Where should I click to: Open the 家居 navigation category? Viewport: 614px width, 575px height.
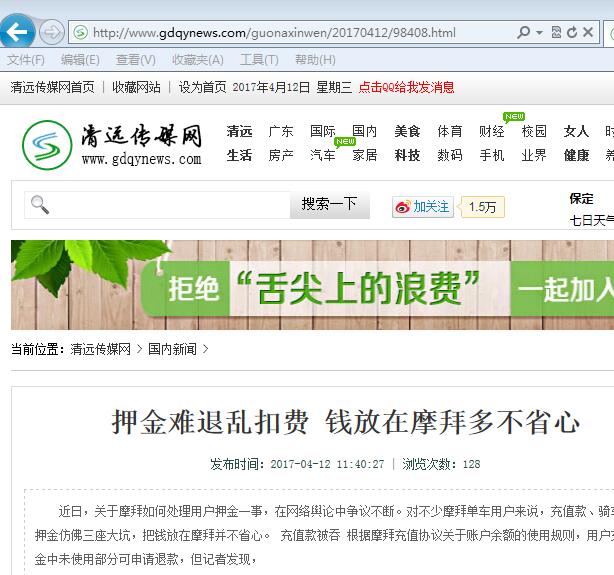(365, 156)
